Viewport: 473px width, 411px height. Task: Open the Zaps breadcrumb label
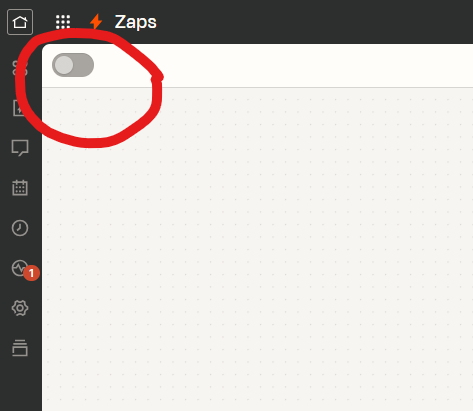tap(135, 22)
